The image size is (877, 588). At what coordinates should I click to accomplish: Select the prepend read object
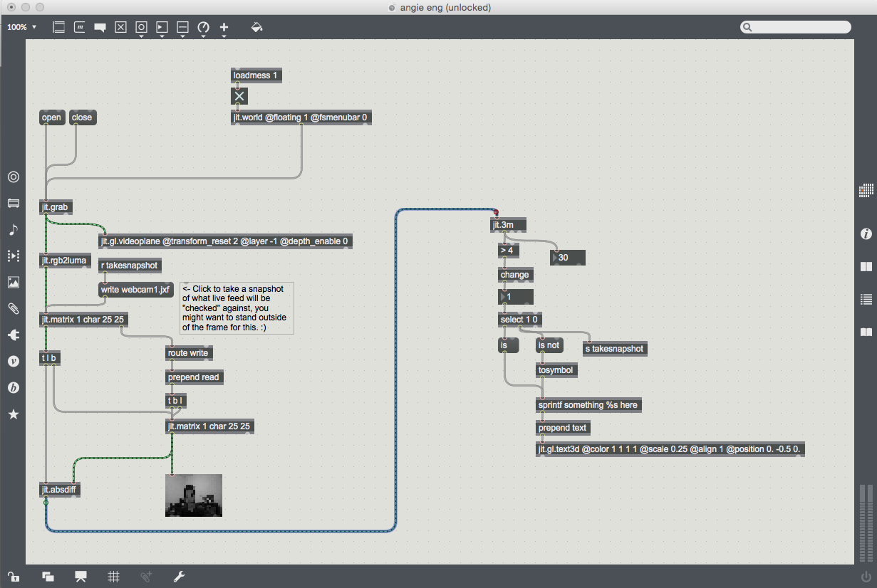point(194,377)
